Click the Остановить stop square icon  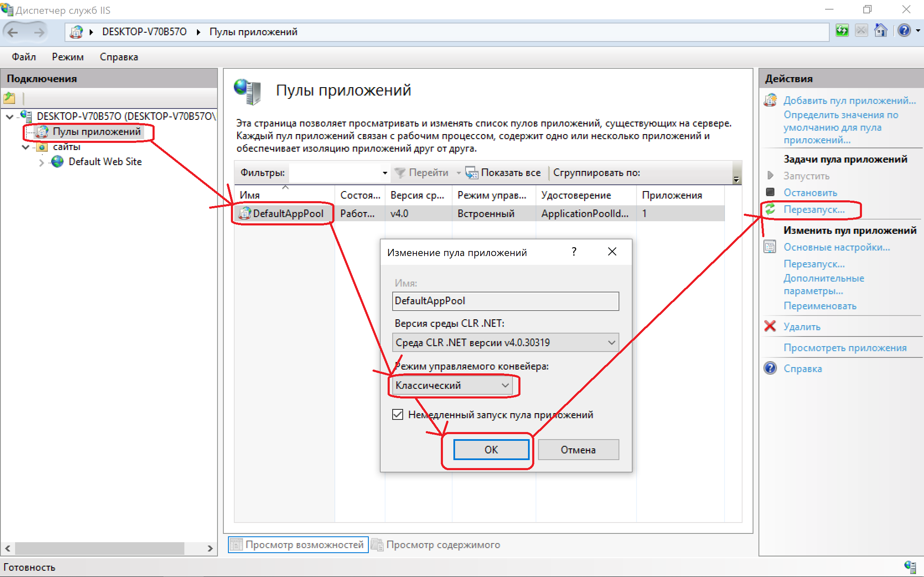pos(770,192)
